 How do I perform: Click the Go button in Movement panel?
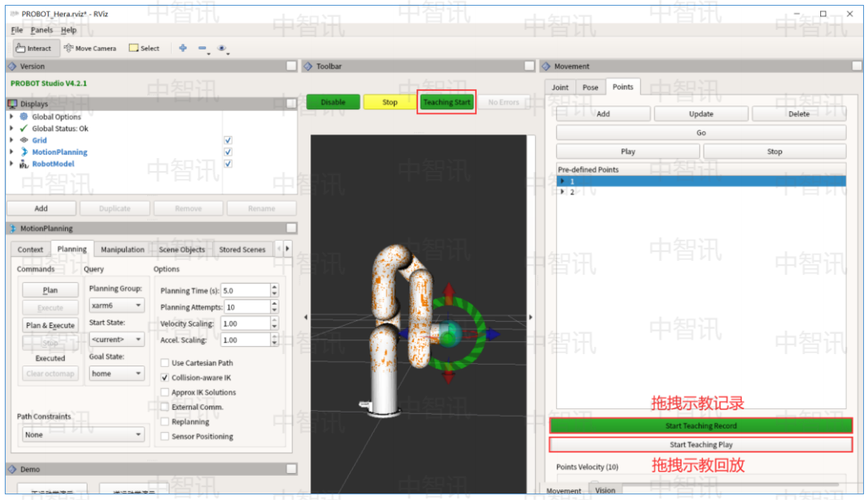pos(701,133)
